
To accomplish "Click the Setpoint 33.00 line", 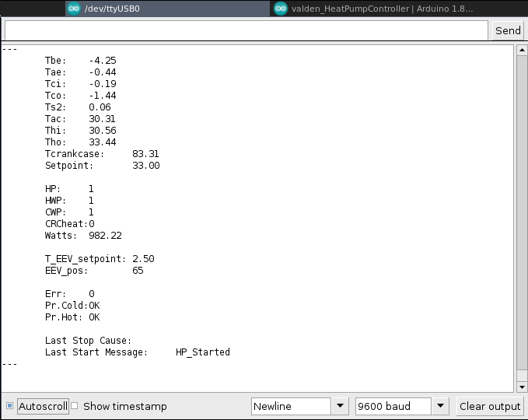I will click(102, 166).
